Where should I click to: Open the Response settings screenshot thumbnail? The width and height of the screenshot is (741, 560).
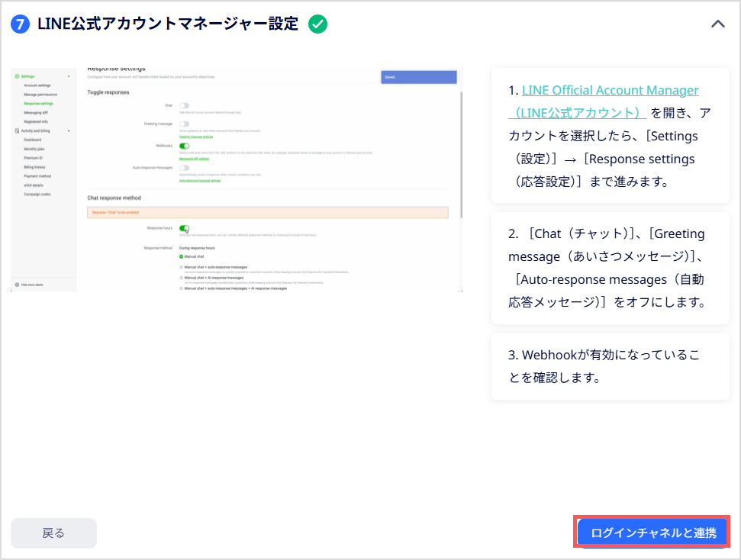pos(237,179)
